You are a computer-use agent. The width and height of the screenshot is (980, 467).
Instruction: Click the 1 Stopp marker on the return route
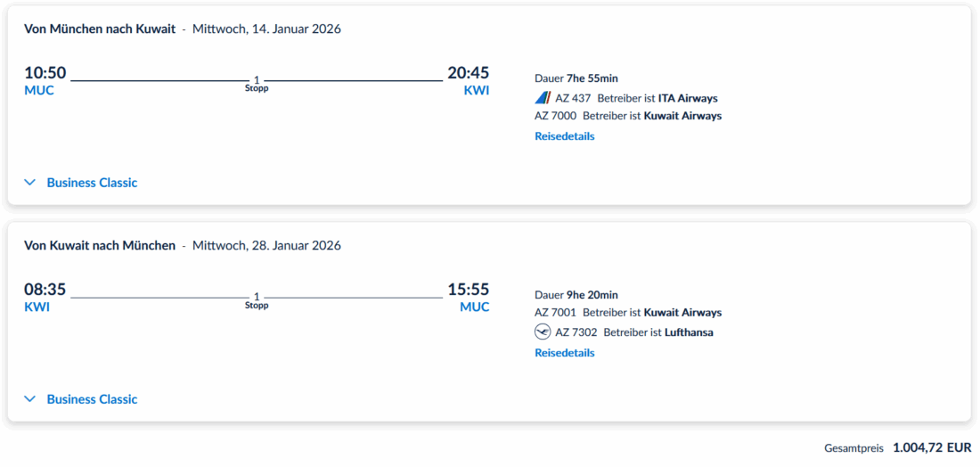tap(257, 300)
